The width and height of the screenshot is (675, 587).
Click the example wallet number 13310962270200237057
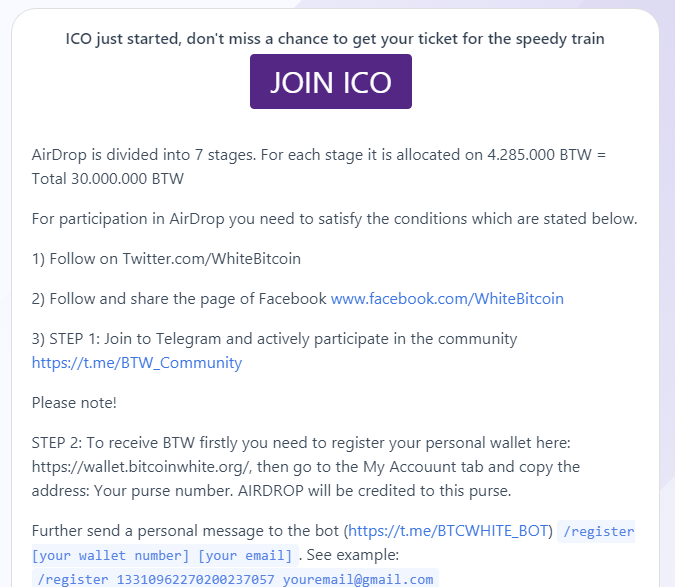[195, 579]
